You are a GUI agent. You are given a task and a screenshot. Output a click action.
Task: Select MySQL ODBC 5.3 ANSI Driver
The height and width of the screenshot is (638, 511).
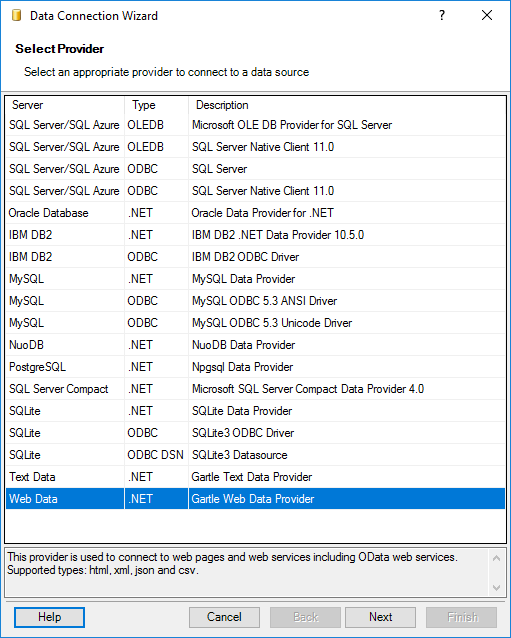tap(256, 301)
